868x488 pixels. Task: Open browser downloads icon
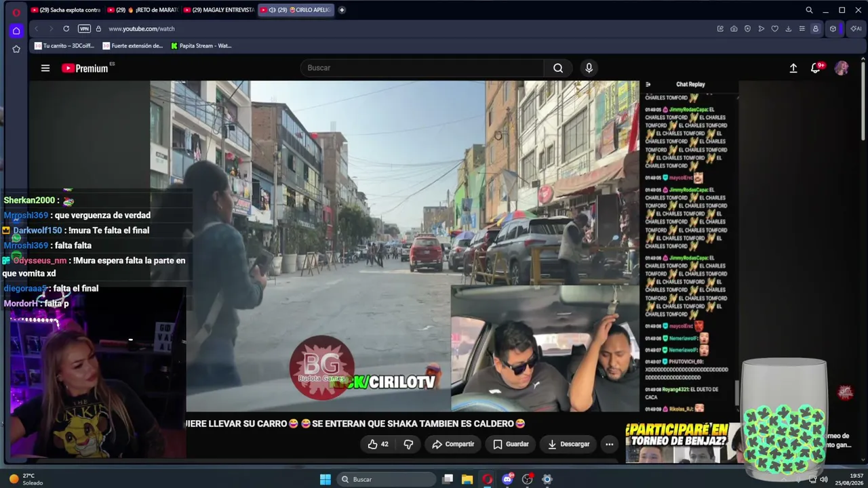click(789, 28)
